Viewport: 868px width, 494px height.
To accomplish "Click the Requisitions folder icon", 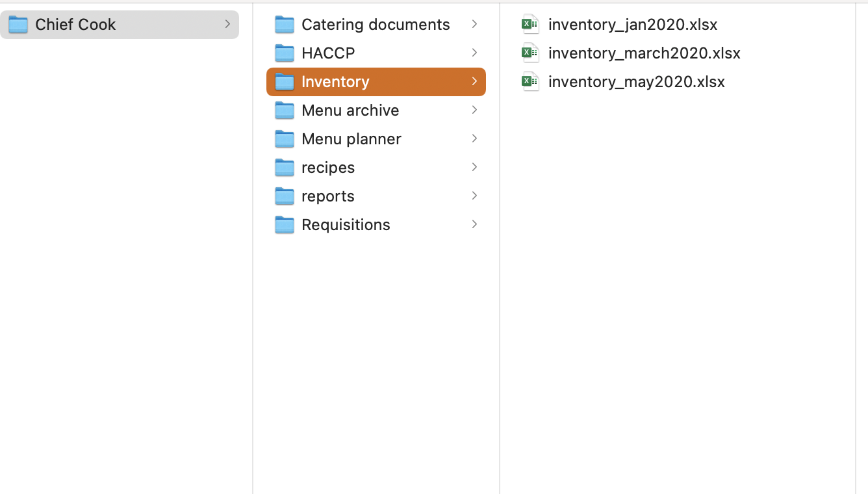I will point(285,225).
